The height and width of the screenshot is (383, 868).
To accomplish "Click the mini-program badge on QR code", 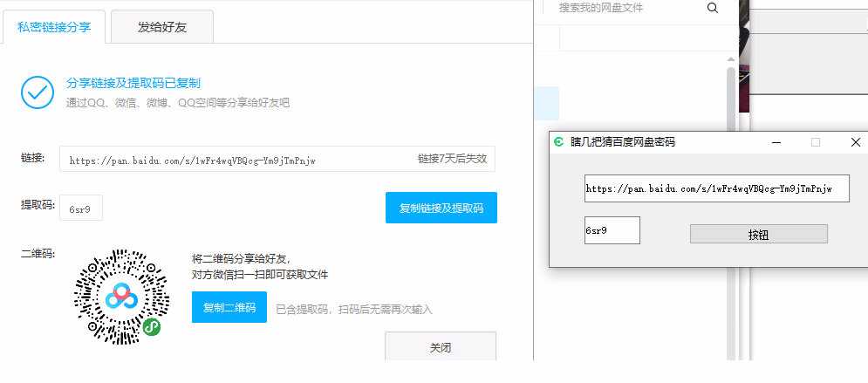I will pyautogui.click(x=152, y=327).
